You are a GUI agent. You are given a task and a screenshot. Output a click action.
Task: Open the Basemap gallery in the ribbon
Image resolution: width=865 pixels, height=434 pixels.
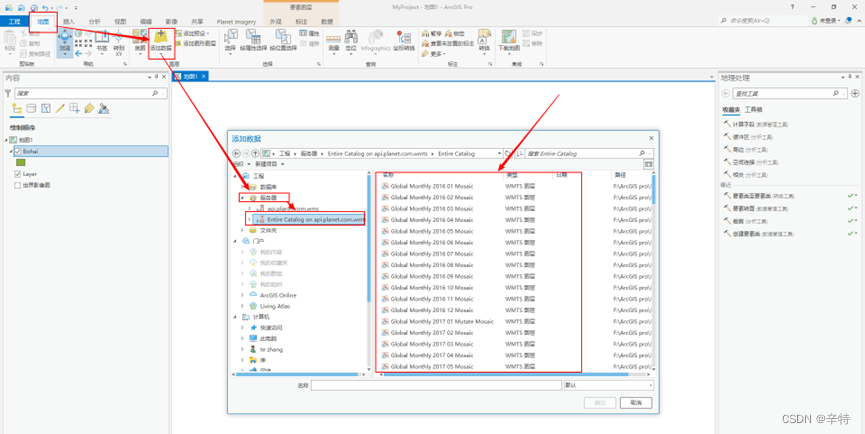(140, 41)
